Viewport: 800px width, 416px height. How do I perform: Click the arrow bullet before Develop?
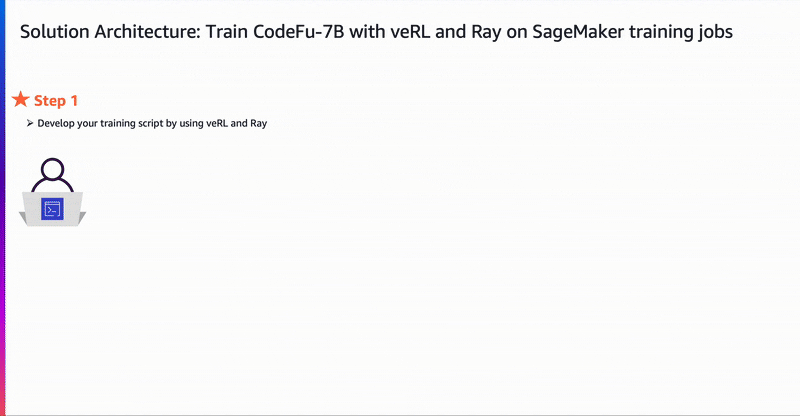[x=30, y=123]
